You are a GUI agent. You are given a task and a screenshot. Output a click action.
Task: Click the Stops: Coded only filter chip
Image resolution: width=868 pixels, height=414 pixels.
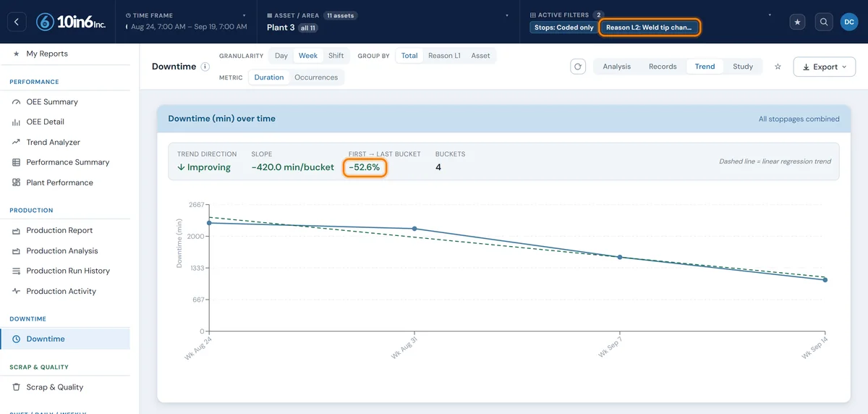[x=564, y=28]
